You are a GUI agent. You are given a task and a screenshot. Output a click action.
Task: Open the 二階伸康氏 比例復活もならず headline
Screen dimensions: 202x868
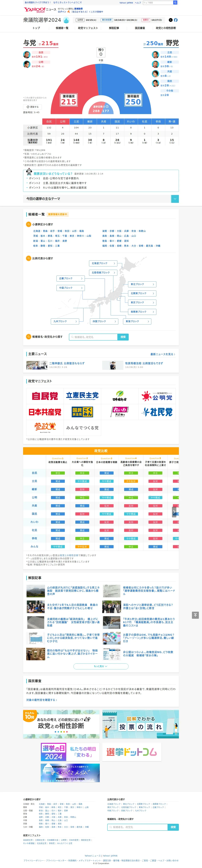pos(67,363)
